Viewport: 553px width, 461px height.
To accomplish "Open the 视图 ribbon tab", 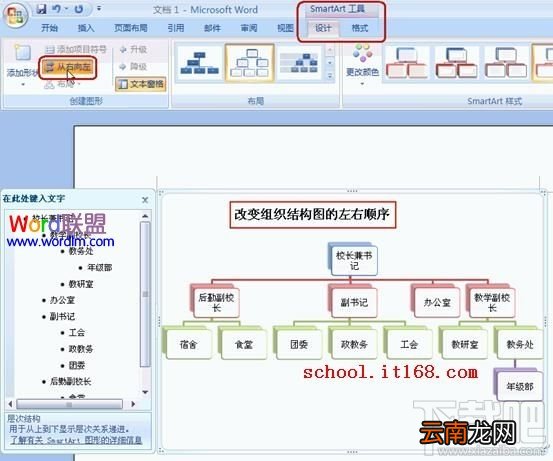I will (285, 28).
